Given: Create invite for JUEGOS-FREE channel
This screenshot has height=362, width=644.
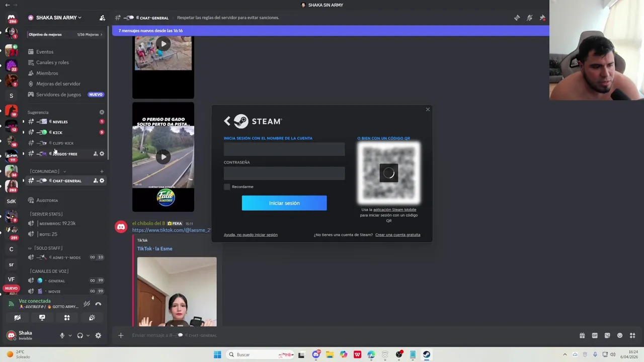Looking at the screenshot, I should (95, 154).
